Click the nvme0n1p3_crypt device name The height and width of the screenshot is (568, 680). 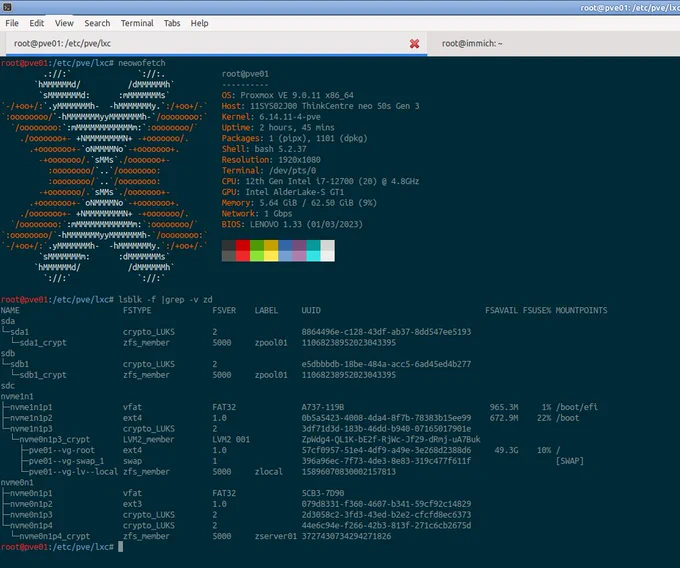coord(55,440)
